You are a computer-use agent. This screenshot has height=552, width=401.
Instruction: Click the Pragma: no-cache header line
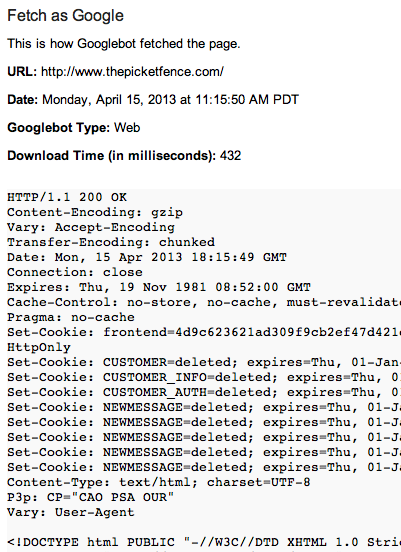[71, 317]
